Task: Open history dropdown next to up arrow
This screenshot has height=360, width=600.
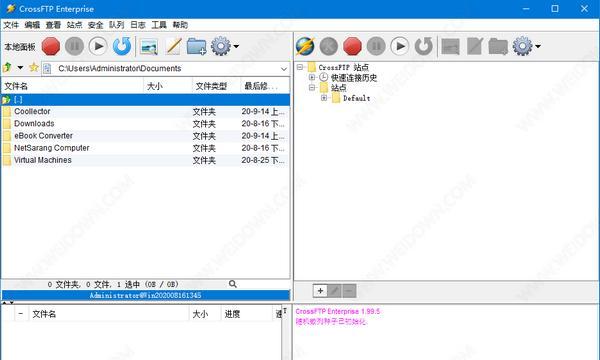Action: tap(20, 68)
